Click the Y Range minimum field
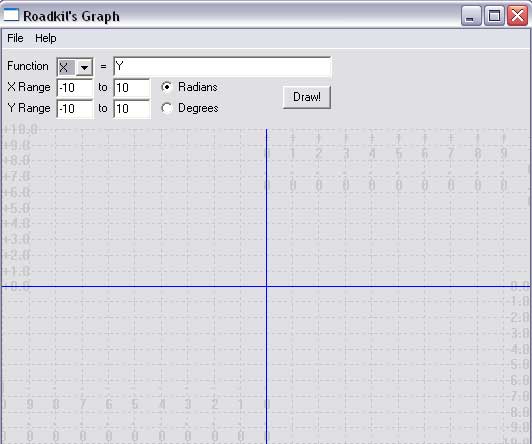Image resolution: width=532 pixels, height=444 pixels. coord(75,109)
